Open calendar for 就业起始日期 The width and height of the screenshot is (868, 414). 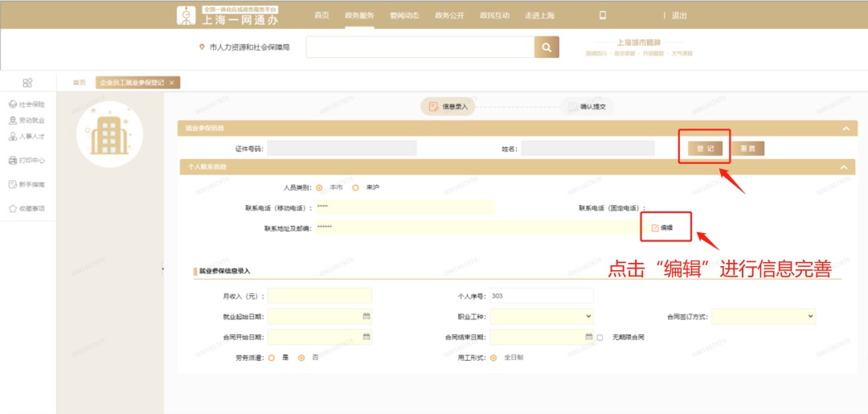point(366,317)
